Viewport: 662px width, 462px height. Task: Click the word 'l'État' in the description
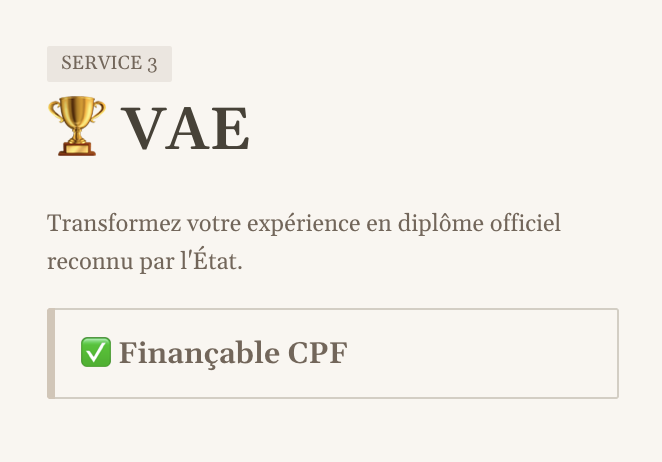(x=209, y=261)
